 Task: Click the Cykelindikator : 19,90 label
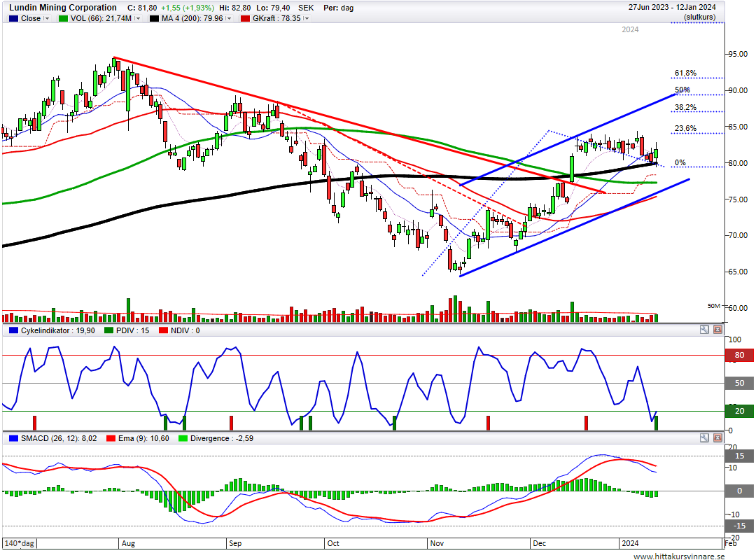pyautogui.click(x=58, y=330)
